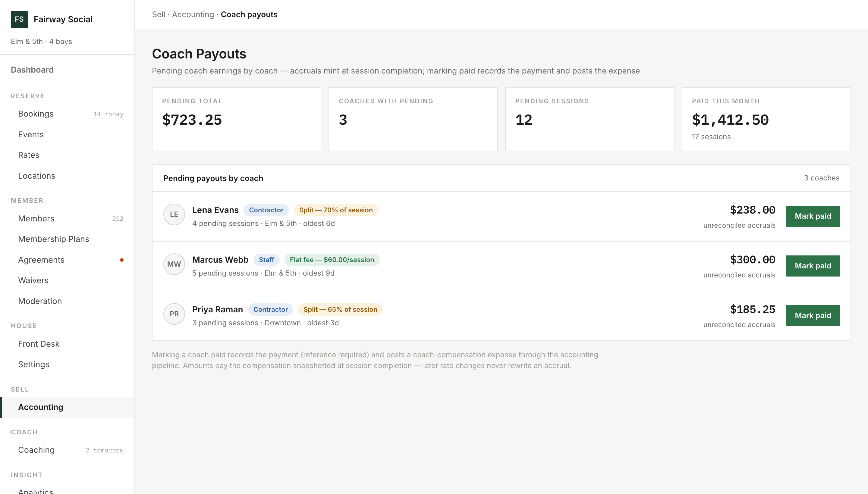The image size is (868, 494).
Task: Click the Sell breadcrumb link
Action: click(x=159, y=14)
